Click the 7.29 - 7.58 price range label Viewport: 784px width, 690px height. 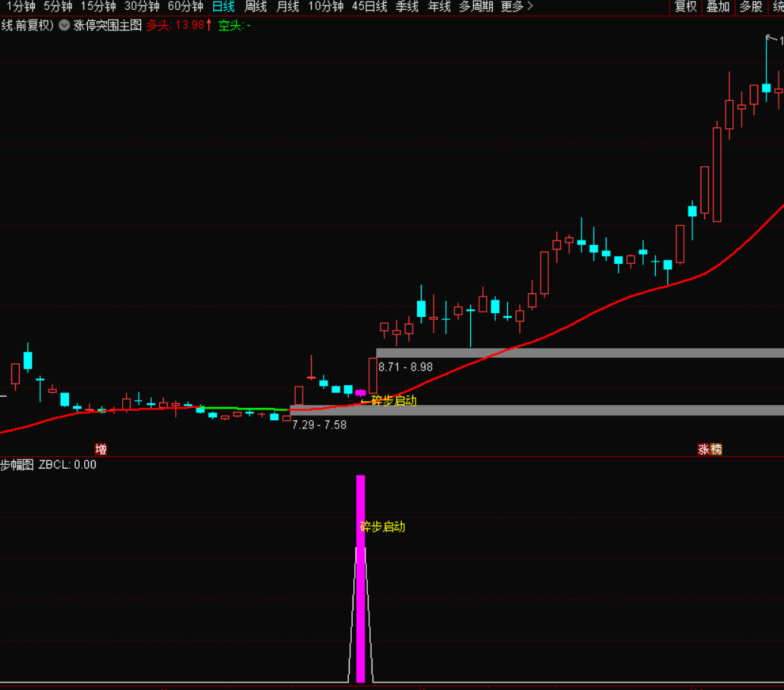click(319, 425)
